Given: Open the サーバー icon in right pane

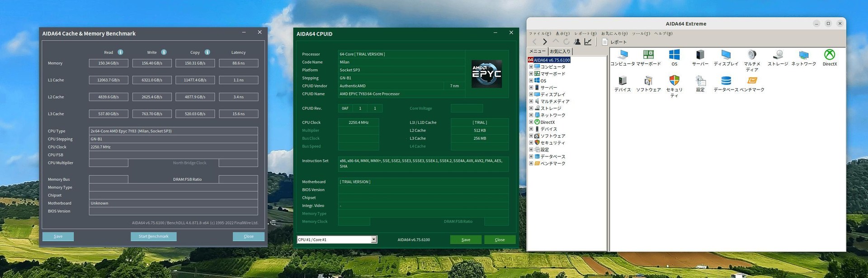Looking at the screenshot, I should [700, 55].
